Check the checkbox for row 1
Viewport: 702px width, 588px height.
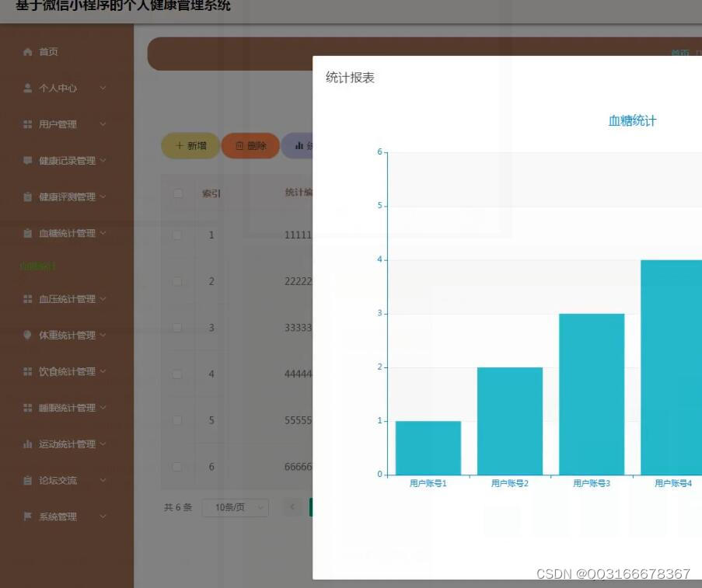coord(177,235)
